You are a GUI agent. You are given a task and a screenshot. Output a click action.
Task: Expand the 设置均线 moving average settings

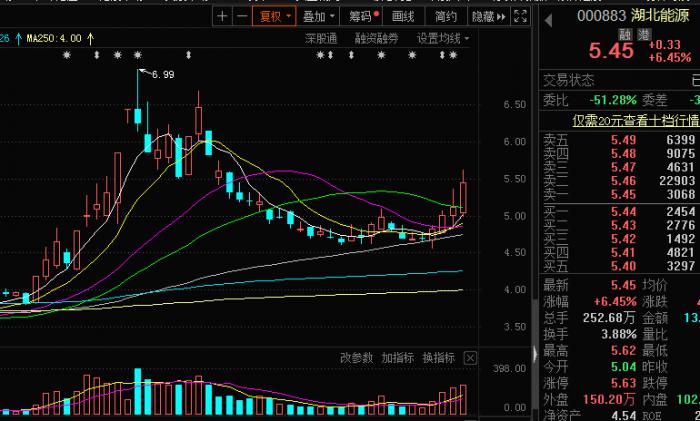pyautogui.click(x=442, y=38)
